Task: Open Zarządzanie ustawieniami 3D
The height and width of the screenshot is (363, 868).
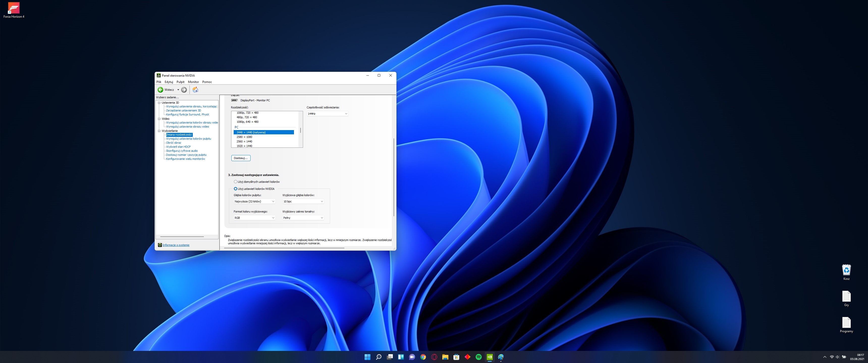Action: point(183,110)
